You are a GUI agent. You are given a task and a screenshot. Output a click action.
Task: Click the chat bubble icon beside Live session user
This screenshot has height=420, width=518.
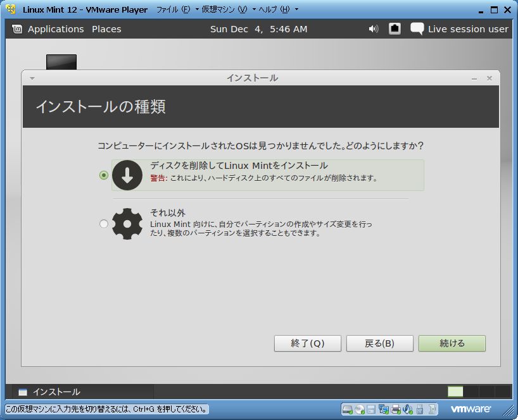pyautogui.click(x=417, y=28)
